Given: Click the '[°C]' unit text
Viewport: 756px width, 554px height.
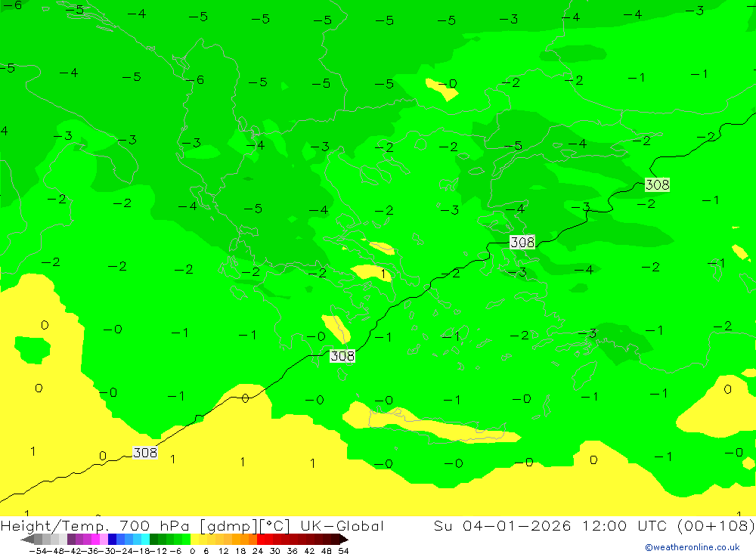Looking at the screenshot, I should click(x=275, y=526).
